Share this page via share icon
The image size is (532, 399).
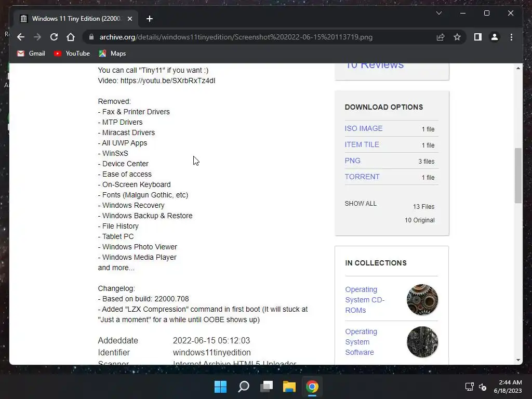441,37
